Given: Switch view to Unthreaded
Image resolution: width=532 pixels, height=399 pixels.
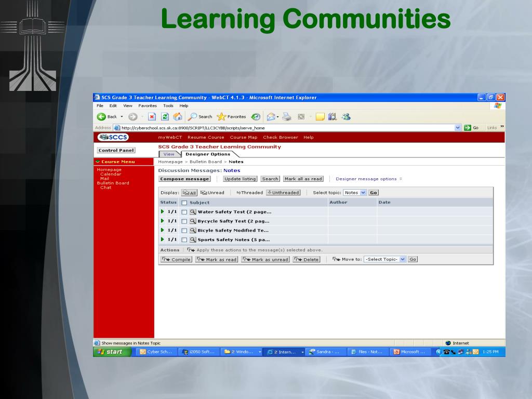Looking at the screenshot, I should (283, 193).
